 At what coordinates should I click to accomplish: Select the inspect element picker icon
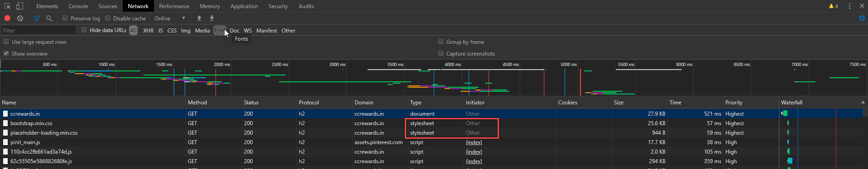8,6
